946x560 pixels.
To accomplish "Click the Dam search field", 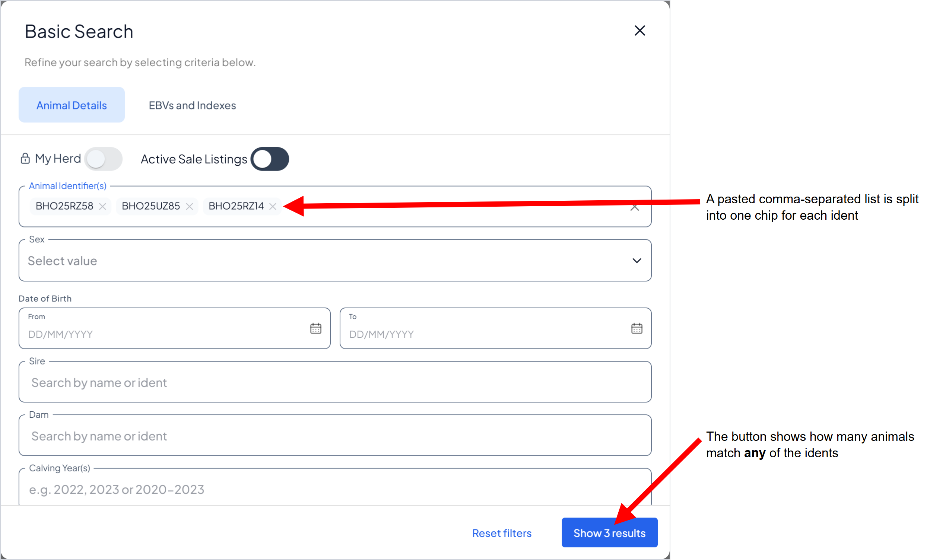I will (x=335, y=436).
